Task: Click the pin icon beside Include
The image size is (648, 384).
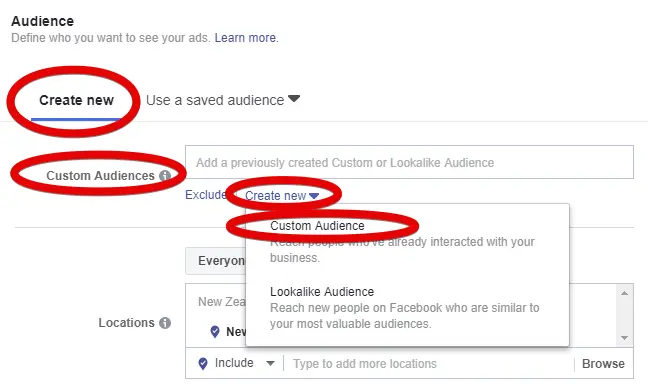Action: point(203,363)
